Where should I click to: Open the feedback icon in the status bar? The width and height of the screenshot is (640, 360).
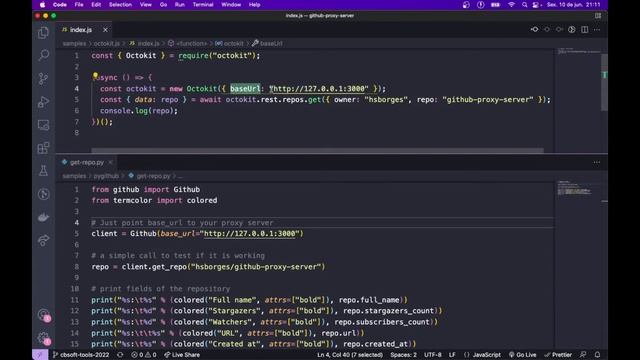tap(583, 355)
